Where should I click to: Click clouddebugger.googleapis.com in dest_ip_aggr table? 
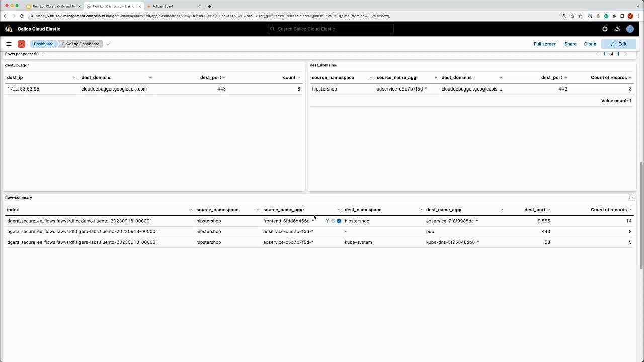(114, 89)
